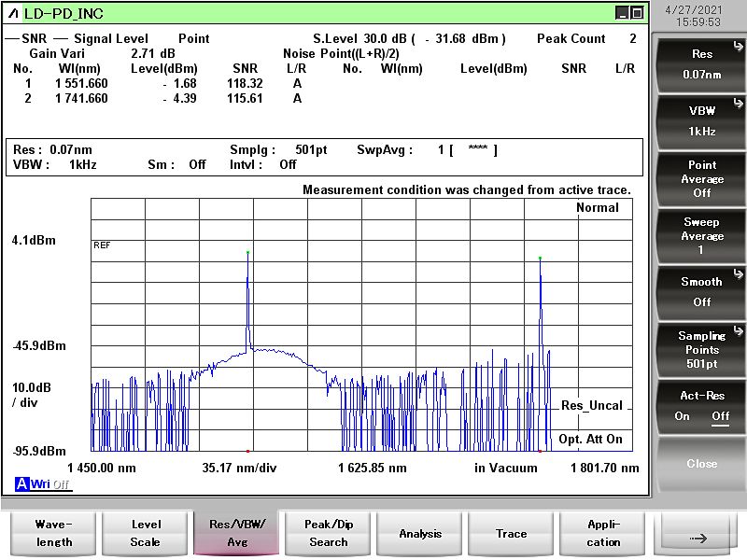Toggle the Point Average Off softkey
The width and height of the screenshot is (747, 560).
coord(701,178)
